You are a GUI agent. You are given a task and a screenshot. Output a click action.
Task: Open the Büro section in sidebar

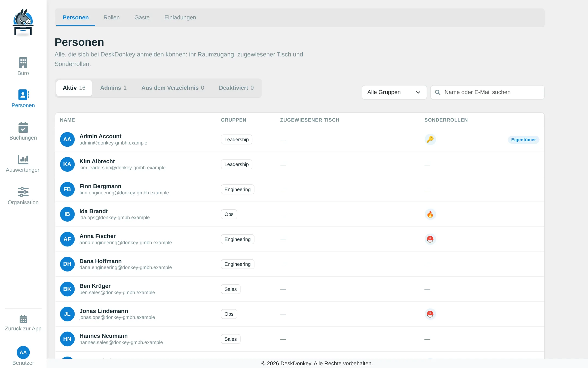pos(23,67)
